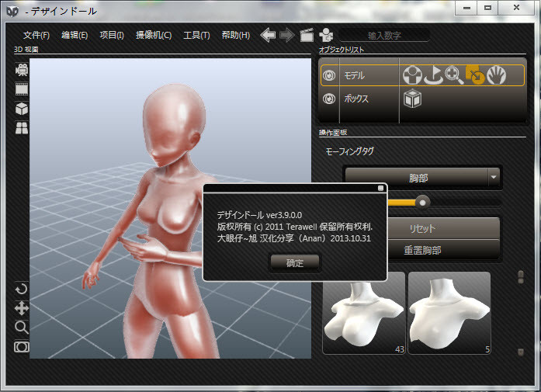Click the モーフィングタグ label
Screen dimensions: 541x392
(349, 151)
